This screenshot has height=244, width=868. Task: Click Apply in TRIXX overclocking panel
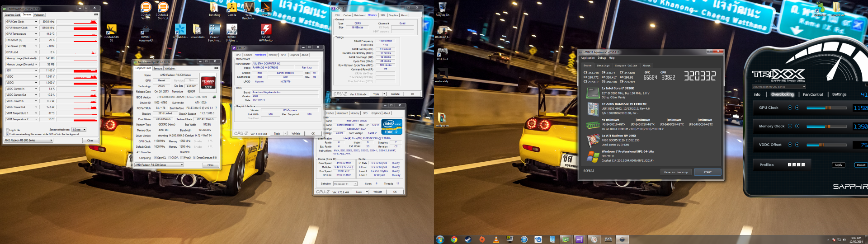(838, 165)
